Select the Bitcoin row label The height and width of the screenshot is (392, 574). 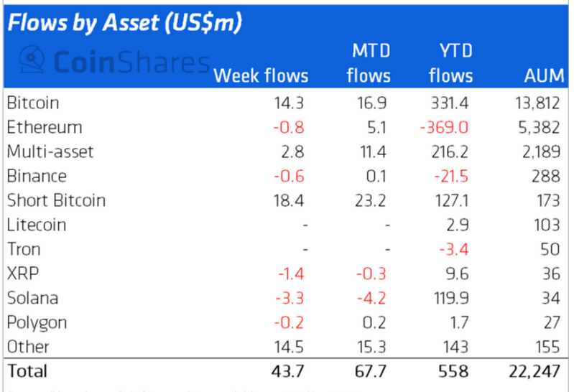[33, 103]
